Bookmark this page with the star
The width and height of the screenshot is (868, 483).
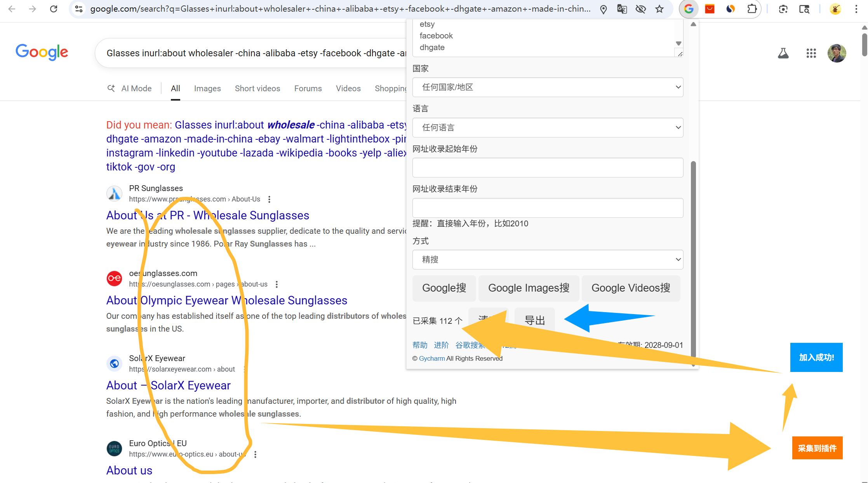click(x=659, y=9)
